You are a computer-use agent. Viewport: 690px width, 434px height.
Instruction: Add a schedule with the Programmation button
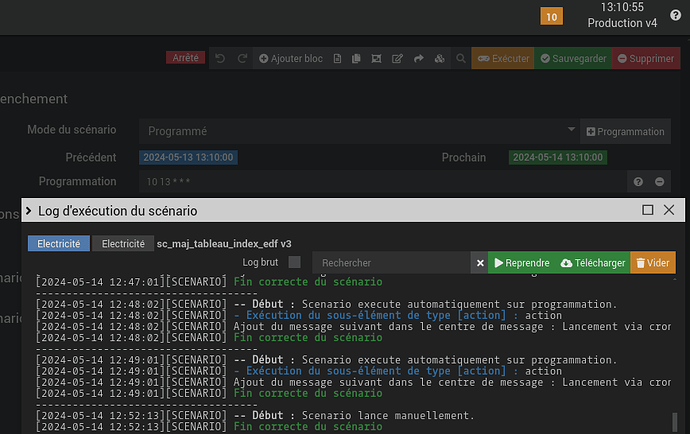click(625, 131)
